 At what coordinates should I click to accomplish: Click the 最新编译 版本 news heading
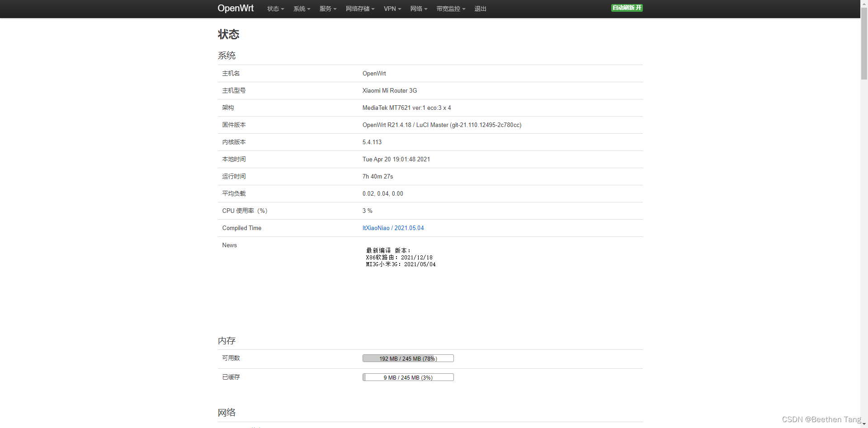(x=388, y=250)
